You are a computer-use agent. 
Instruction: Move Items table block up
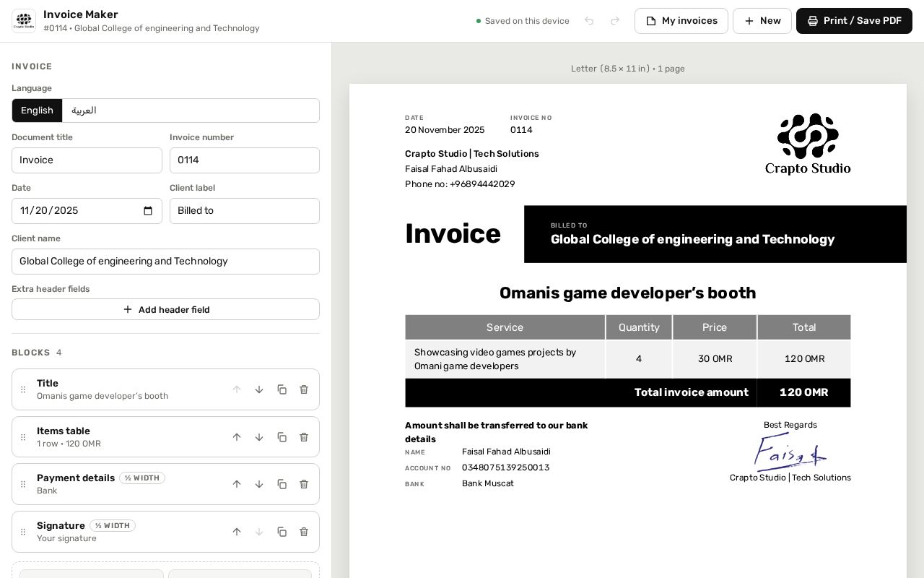(237, 437)
